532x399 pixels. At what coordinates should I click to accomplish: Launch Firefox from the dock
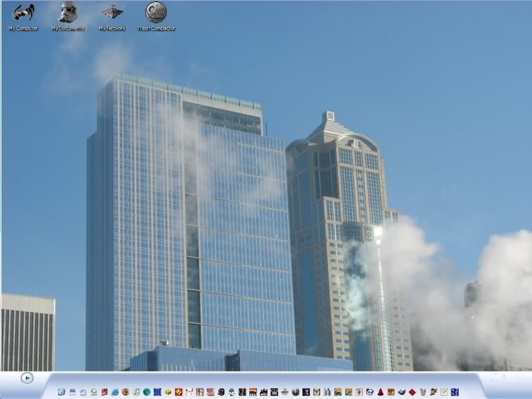click(126, 392)
